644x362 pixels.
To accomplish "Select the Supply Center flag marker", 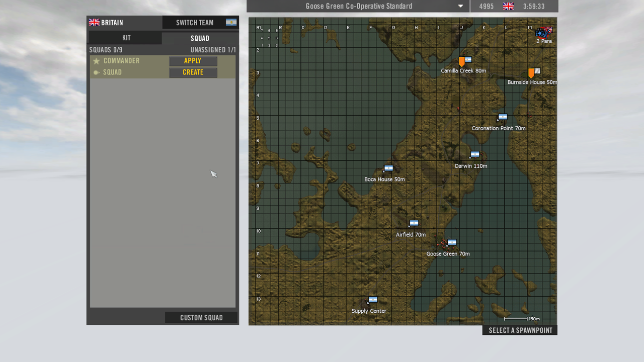I will [x=373, y=300].
